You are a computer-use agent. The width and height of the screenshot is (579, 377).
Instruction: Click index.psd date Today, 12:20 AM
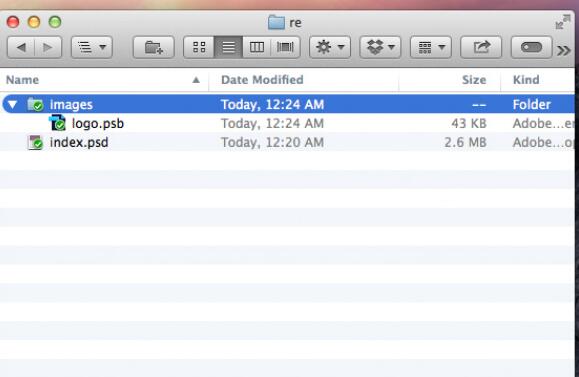[x=273, y=143]
